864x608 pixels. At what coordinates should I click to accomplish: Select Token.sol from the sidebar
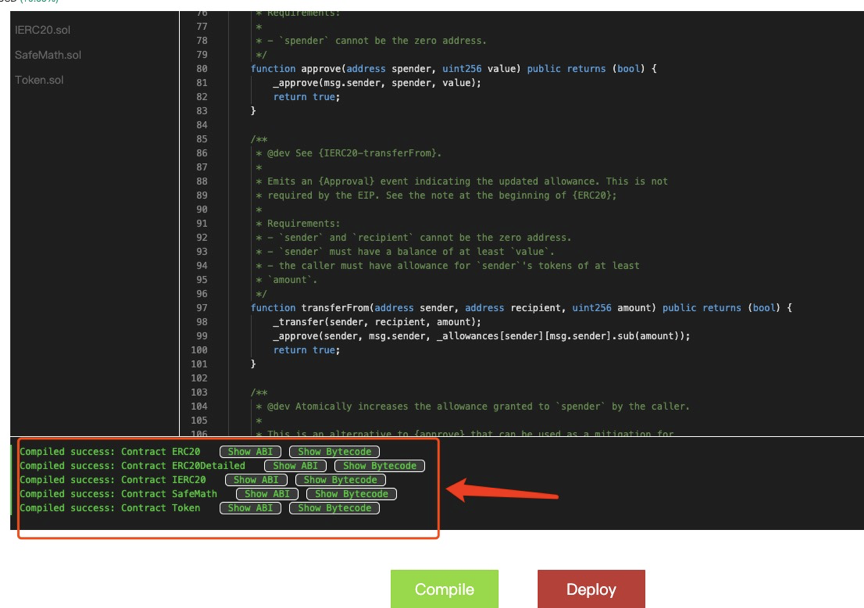(39, 80)
